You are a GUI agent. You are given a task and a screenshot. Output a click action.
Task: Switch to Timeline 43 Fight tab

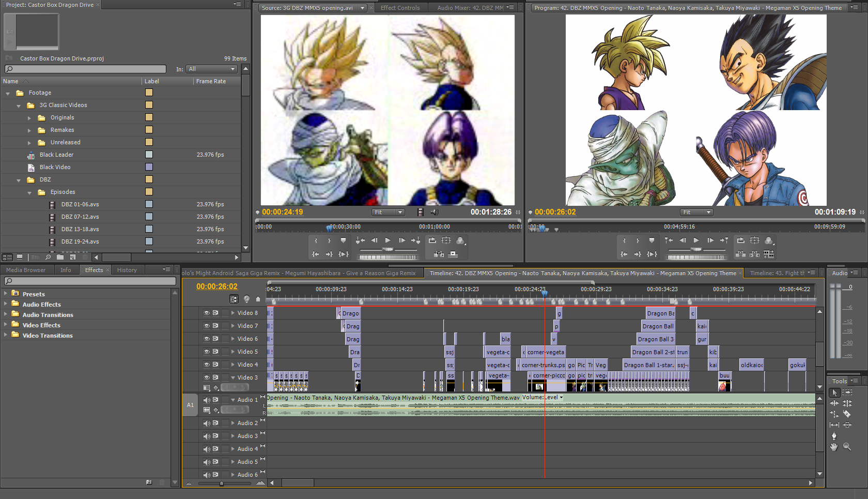[777, 273]
